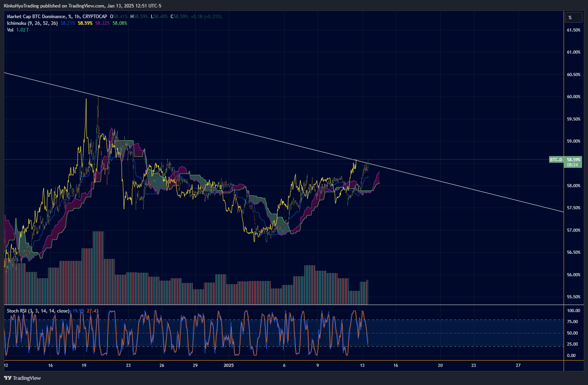This screenshot has width=588, height=385.
Task: Click date 12 on the time axis
Action: coord(6,365)
